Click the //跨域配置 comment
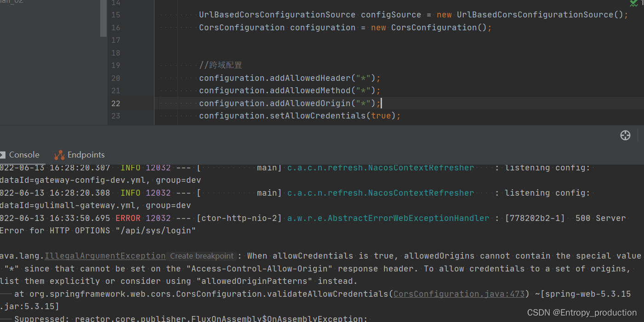The image size is (644, 322). tap(221, 65)
